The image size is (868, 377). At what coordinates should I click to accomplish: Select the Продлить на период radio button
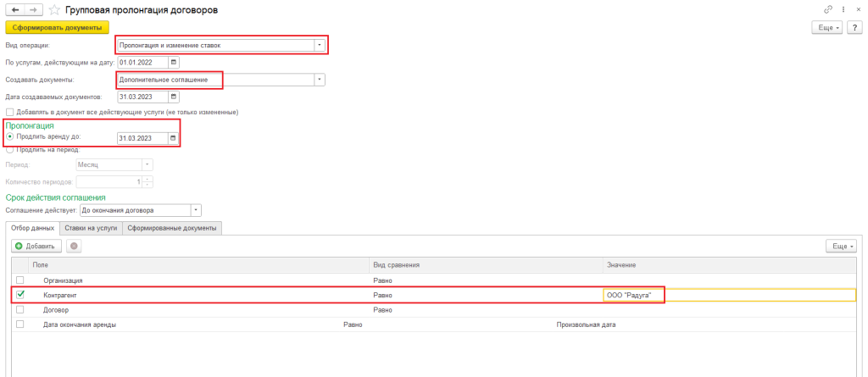pos(9,149)
